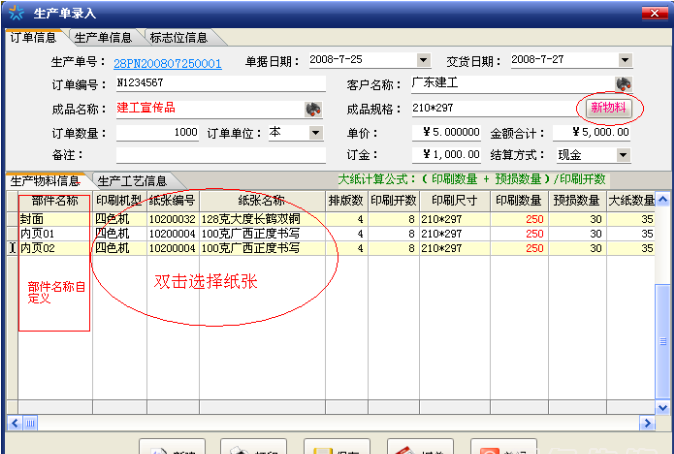Click the 新物料 button
The width and height of the screenshot is (674, 454).
pos(608,107)
